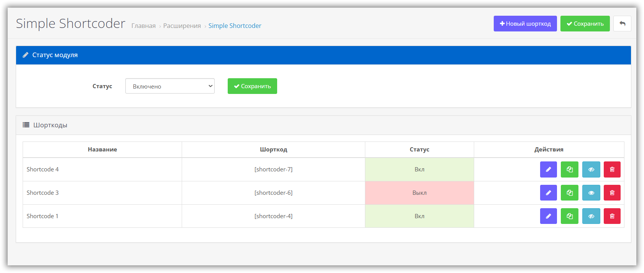Image resolution: width=644 pixels, height=273 pixels.
Task: Create a shortcode with Новый шорткод button
Action: pos(525,24)
